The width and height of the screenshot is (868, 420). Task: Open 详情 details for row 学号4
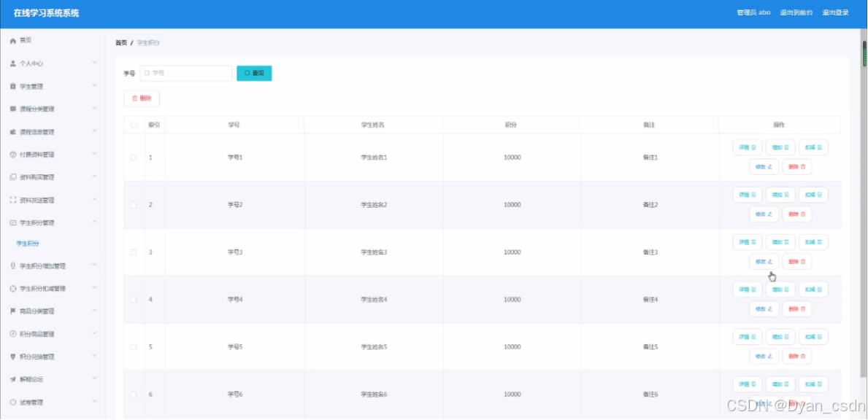(x=748, y=289)
